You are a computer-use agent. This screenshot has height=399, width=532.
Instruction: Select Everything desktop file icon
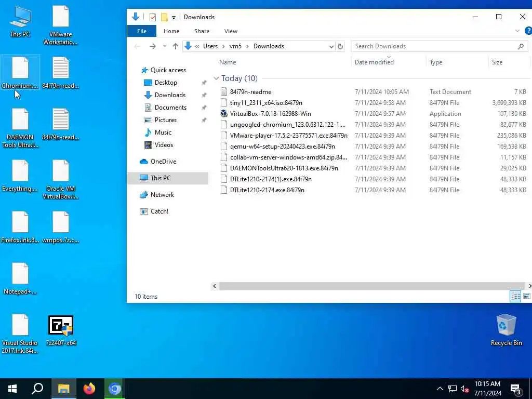(20, 176)
